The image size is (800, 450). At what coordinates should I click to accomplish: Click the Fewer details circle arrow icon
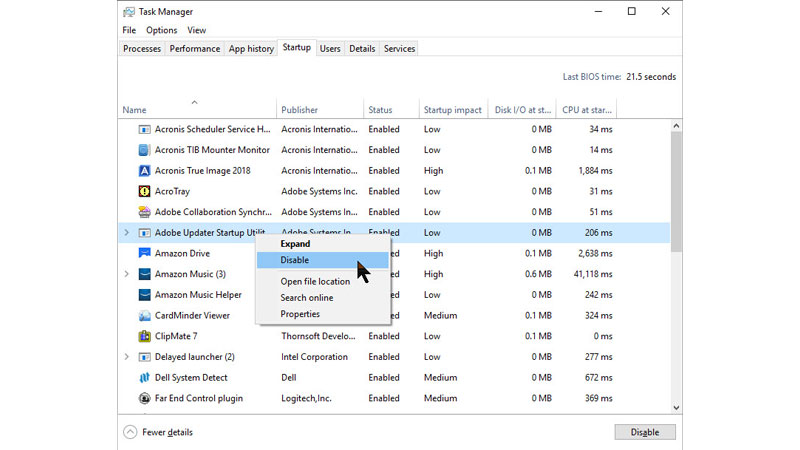tap(130, 432)
